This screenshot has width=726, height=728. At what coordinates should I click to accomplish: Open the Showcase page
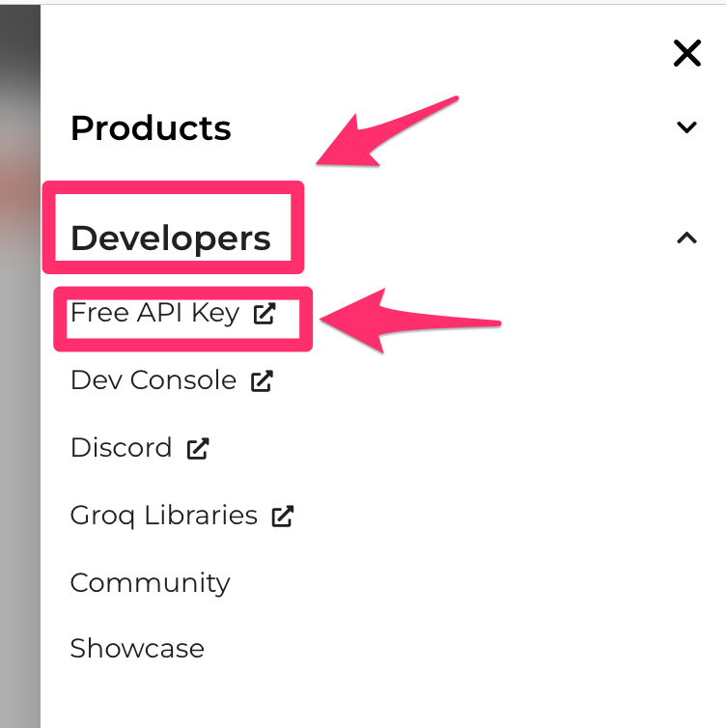[x=137, y=649]
